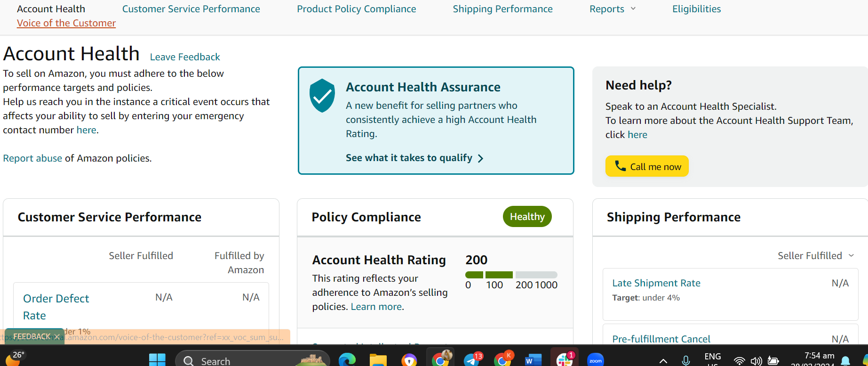Click the battery status icon
Screen dimensions: 868x366
point(773,361)
